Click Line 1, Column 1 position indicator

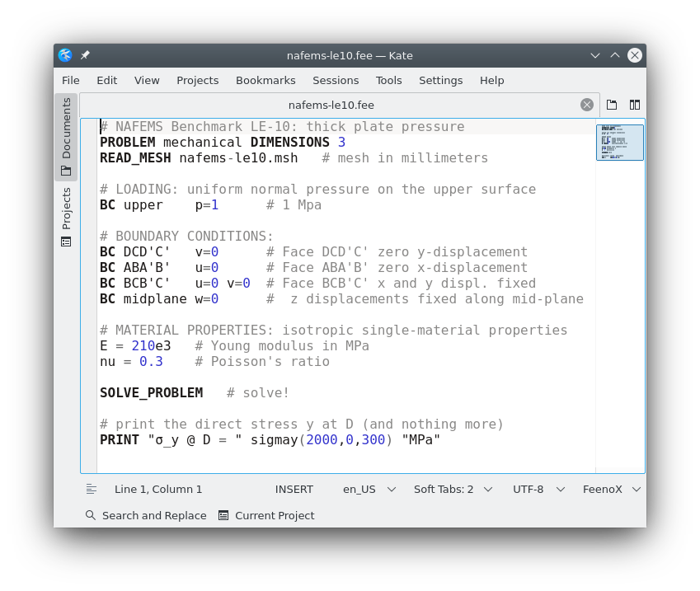tap(158, 489)
